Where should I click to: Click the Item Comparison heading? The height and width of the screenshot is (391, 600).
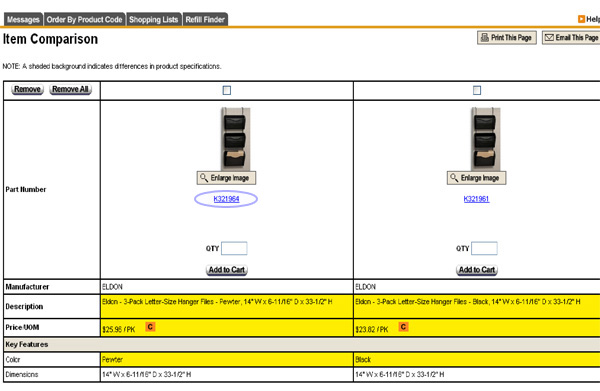[50, 39]
